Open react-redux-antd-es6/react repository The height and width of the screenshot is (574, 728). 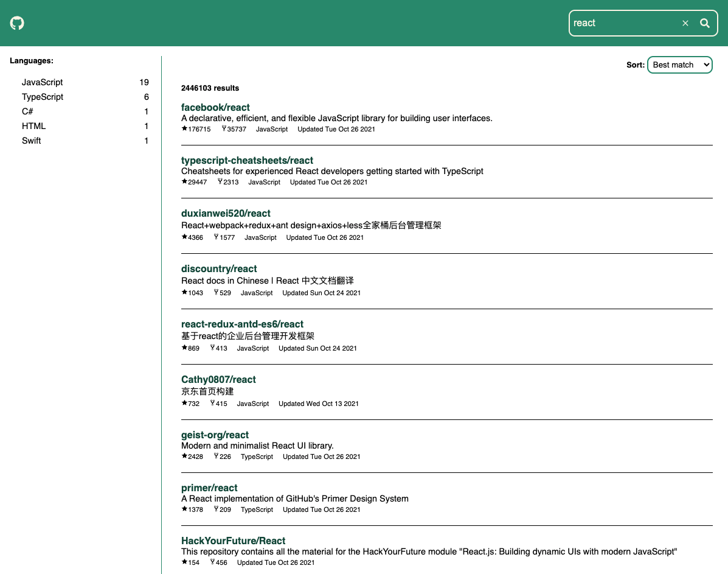[x=242, y=324]
